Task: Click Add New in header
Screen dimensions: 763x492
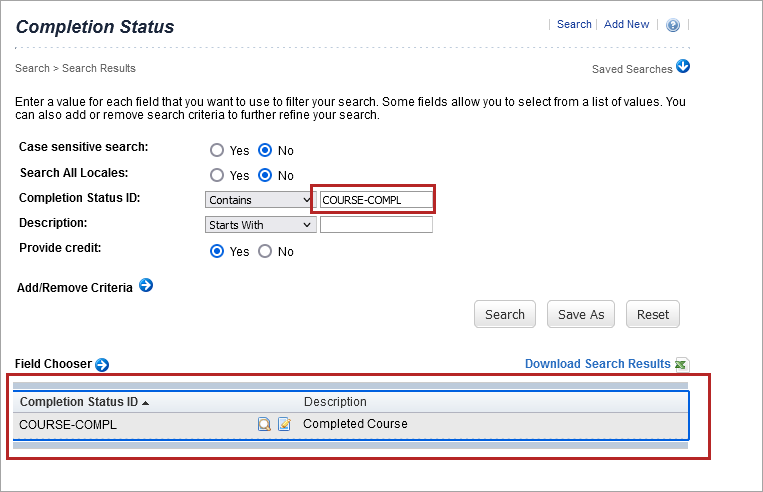Action: (626, 24)
